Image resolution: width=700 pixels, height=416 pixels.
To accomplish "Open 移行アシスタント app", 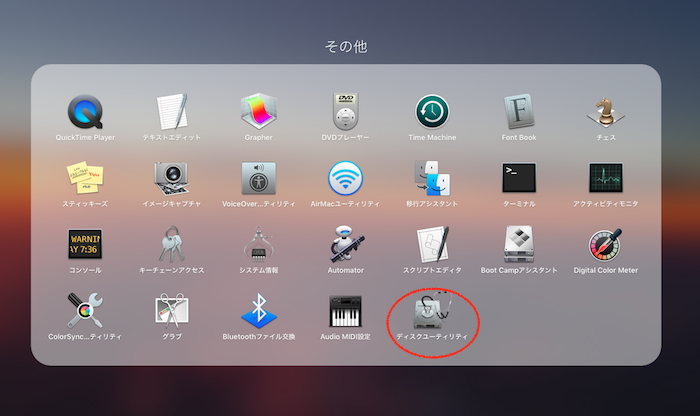I will click(x=432, y=178).
